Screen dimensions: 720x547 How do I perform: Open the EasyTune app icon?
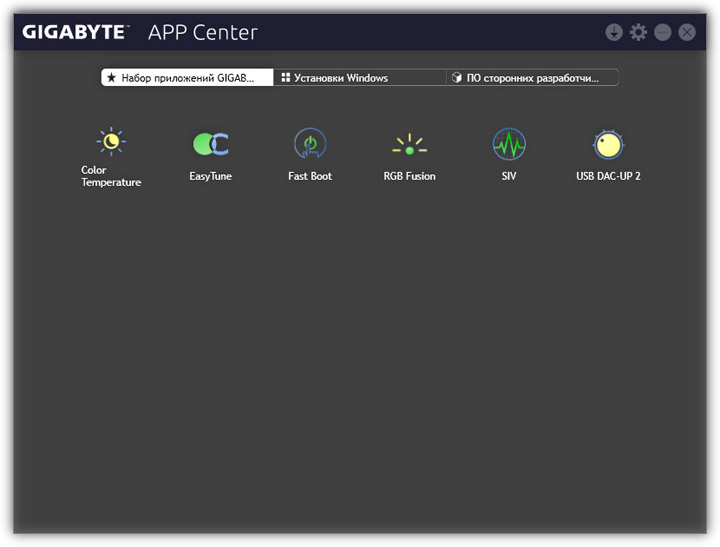(210, 144)
